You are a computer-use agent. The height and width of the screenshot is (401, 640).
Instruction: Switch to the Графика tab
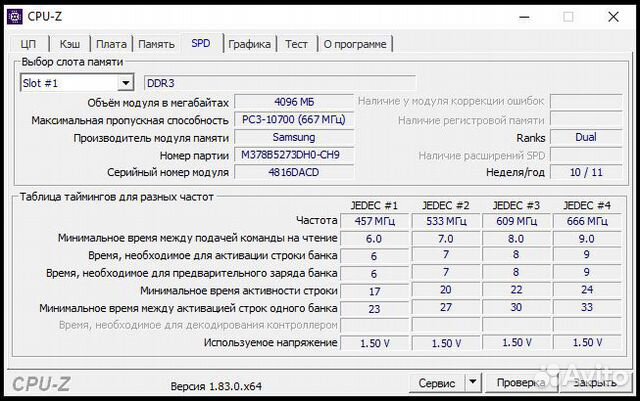tap(249, 44)
